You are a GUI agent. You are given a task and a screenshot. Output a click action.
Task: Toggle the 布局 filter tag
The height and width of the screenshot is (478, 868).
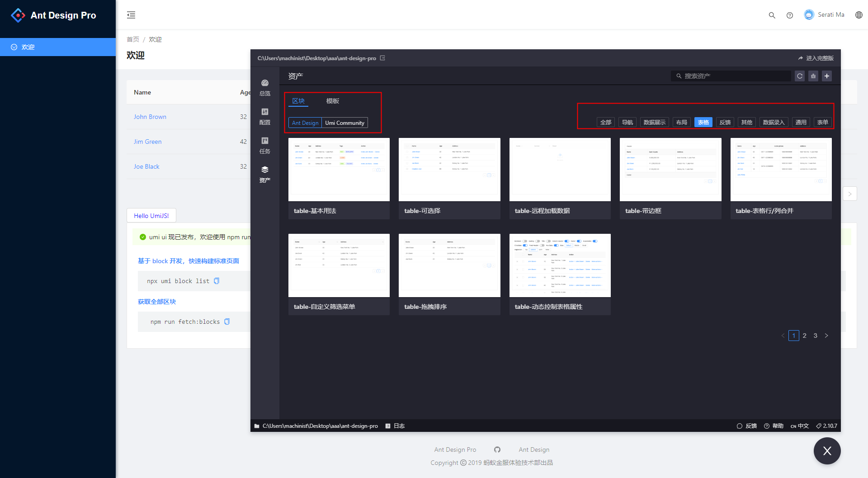[x=682, y=122]
